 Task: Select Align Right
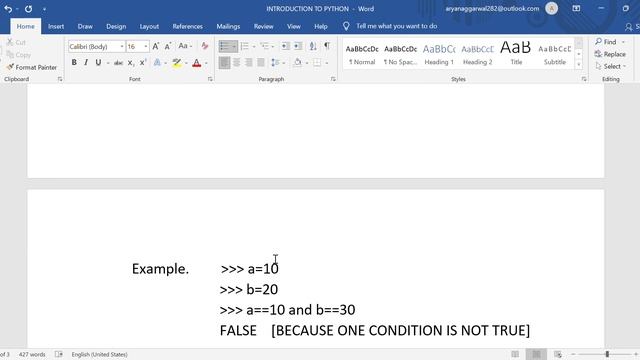click(249, 63)
